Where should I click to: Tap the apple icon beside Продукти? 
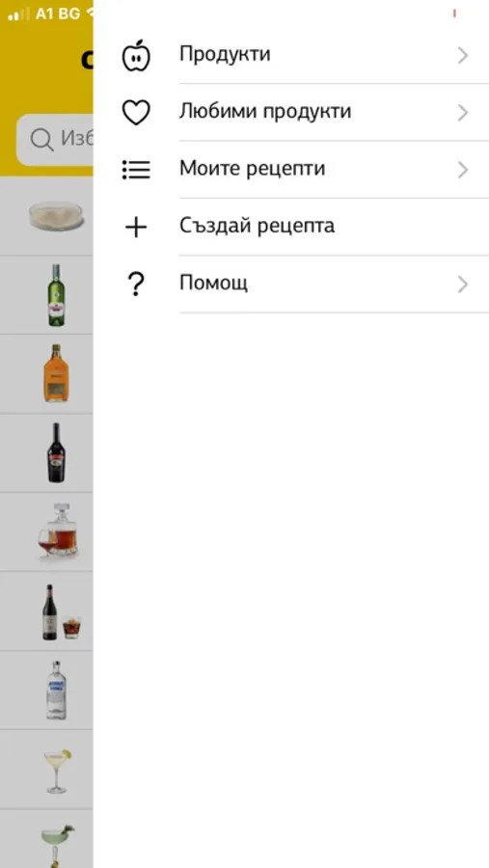coord(136,55)
